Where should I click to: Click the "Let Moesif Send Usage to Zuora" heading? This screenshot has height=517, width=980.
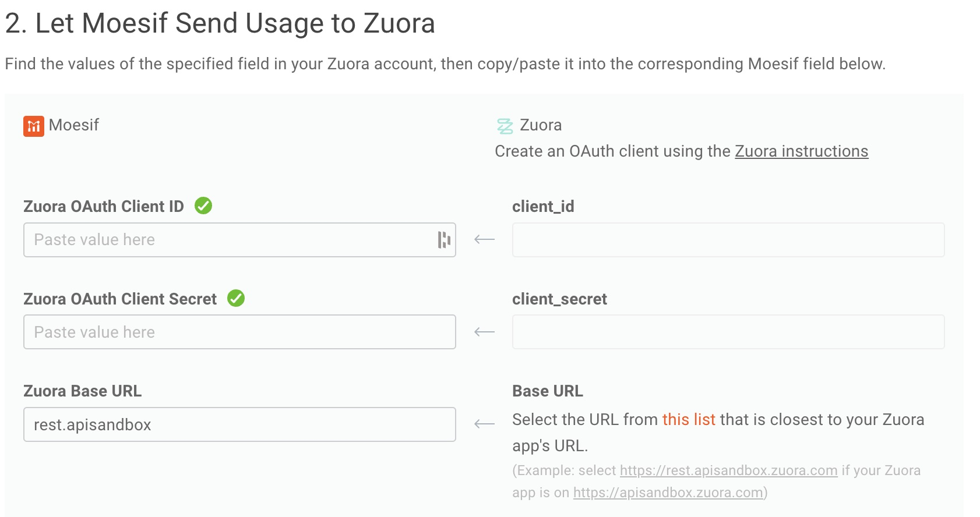tap(220, 24)
